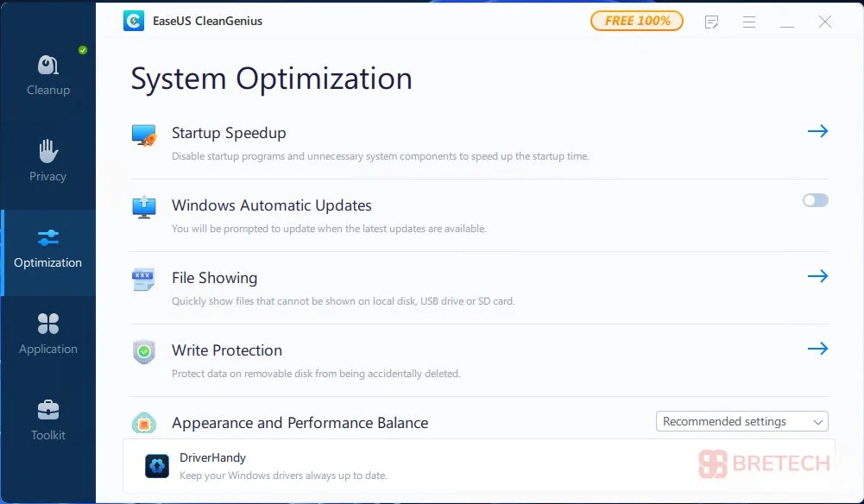
Task: Click the EaseUS CleanGenius logo icon
Action: tap(134, 21)
